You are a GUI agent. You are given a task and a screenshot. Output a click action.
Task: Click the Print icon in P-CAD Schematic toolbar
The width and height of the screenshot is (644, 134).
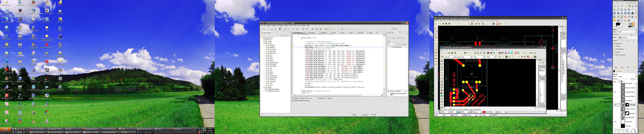click(449, 24)
